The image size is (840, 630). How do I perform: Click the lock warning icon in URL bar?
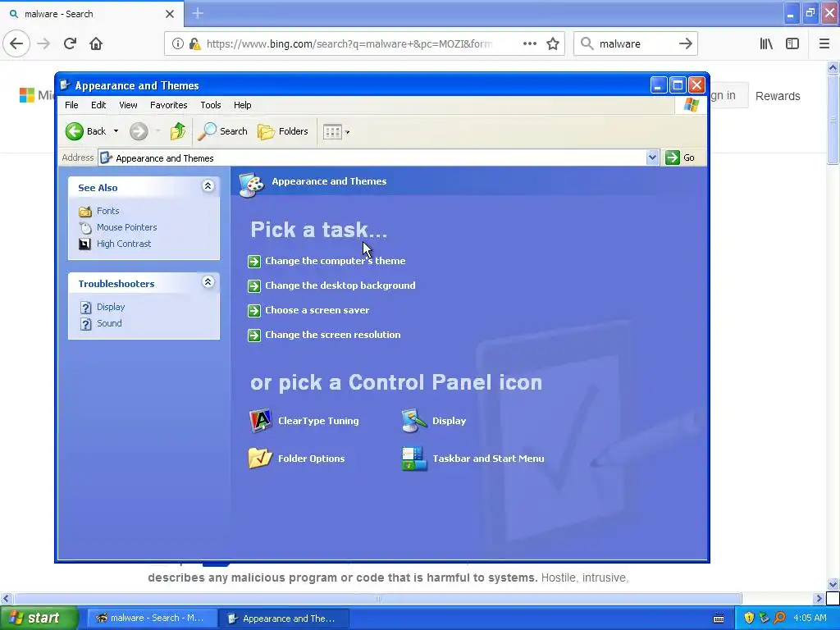[195, 44]
